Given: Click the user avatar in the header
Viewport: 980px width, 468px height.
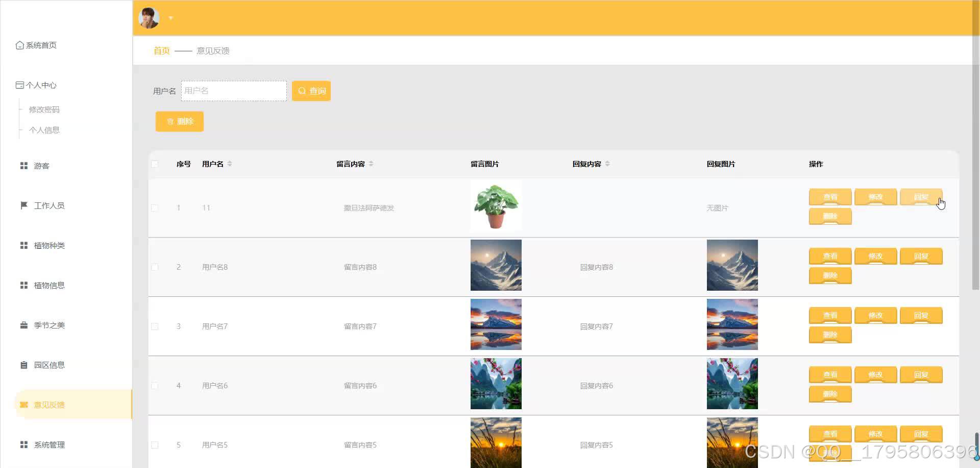Looking at the screenshot, I should tap(149, 18).
